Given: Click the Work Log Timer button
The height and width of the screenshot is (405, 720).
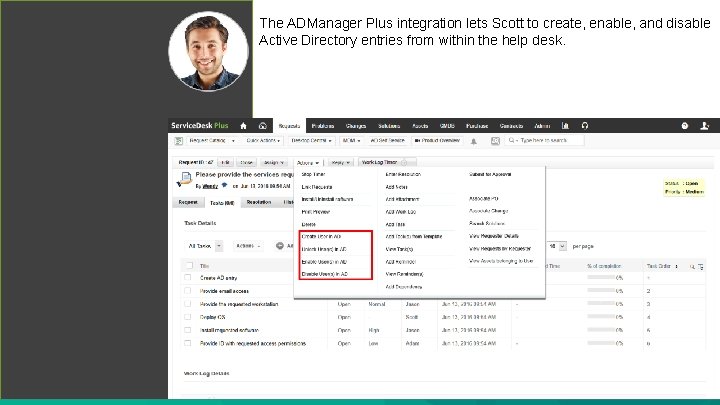Looking at the screenshot, I should pyautogui.click(x=387, y=163).
